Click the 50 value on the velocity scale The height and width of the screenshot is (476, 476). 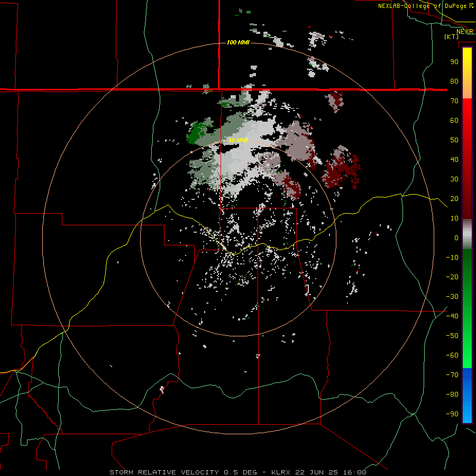coord(454,140)
